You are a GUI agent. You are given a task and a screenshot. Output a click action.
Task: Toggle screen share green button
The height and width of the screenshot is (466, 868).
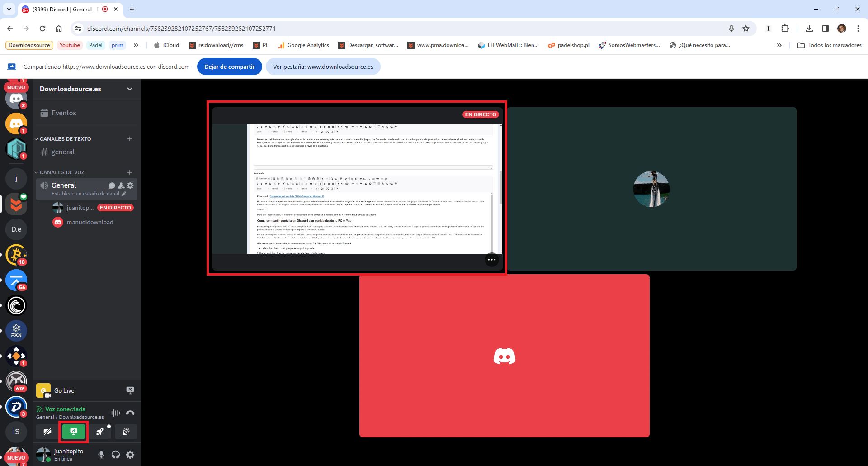(74, 432)
